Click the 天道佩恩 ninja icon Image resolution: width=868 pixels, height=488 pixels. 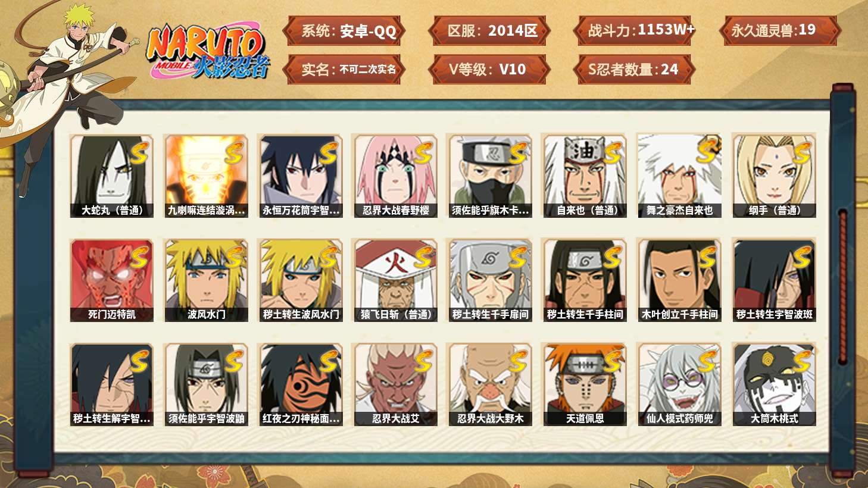pyautogui.click(x=585, y=384)
